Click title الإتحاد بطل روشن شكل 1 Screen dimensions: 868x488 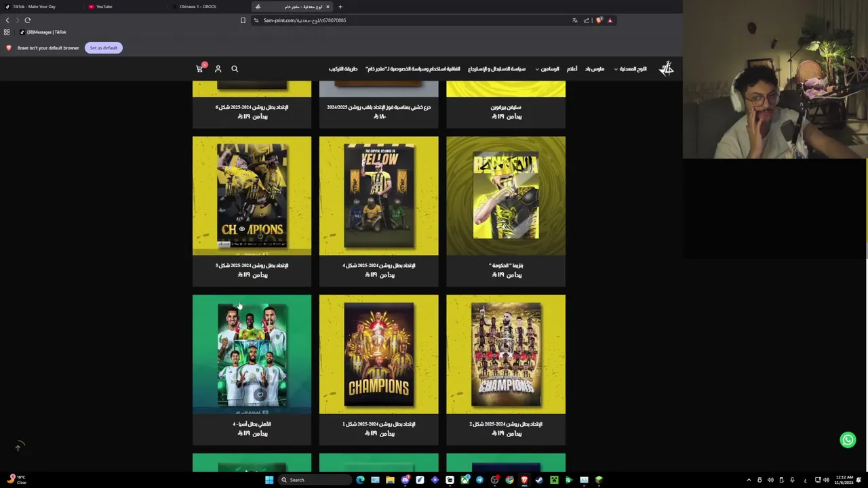tap(378, 424)
